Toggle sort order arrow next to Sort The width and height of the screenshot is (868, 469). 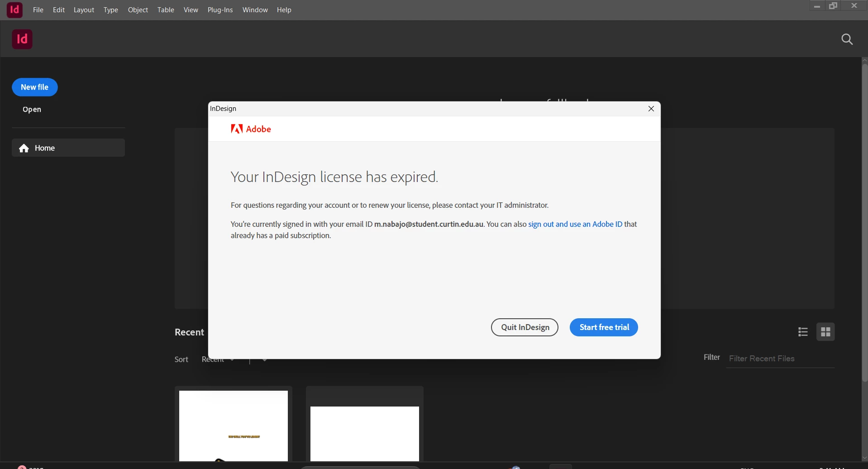pos(264,360)
